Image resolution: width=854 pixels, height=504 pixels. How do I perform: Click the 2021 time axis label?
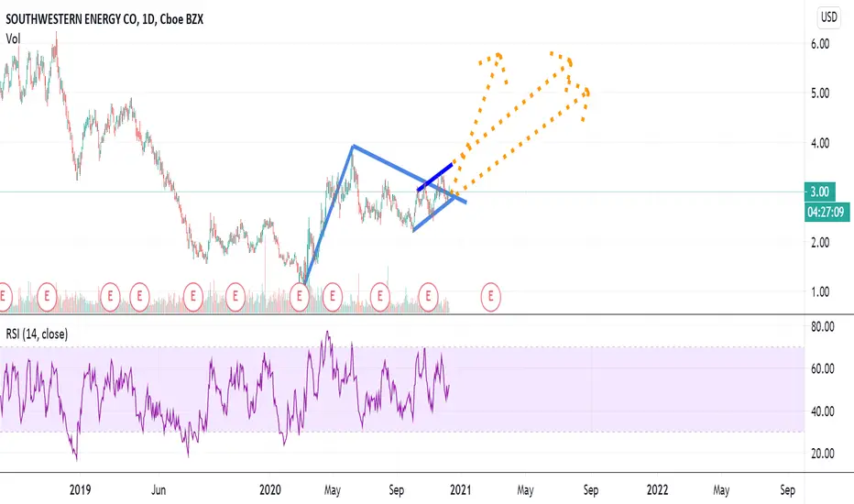[460, 490]
